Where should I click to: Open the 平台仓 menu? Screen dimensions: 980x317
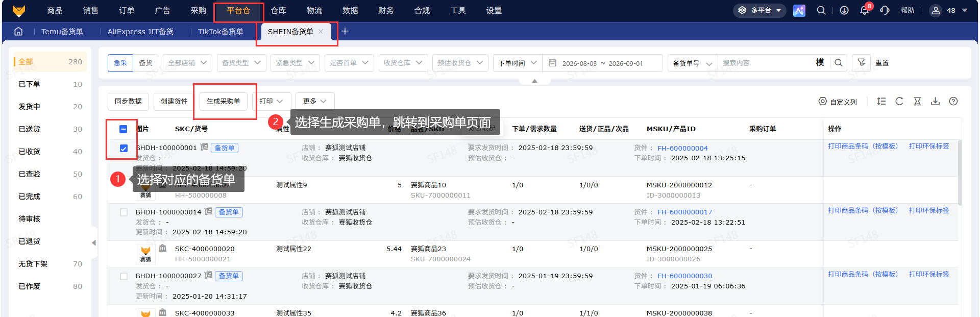pyautogui.click(x=238, y=10)
